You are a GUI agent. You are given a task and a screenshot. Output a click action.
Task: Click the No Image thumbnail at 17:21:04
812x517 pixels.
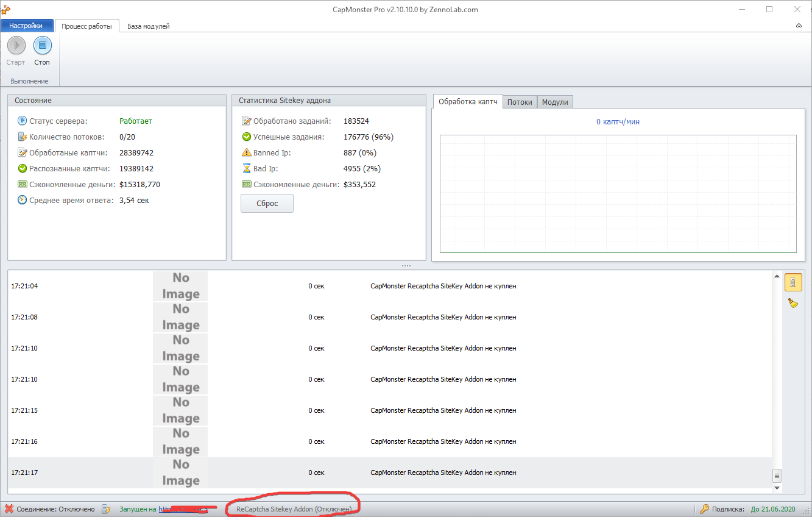180,286
